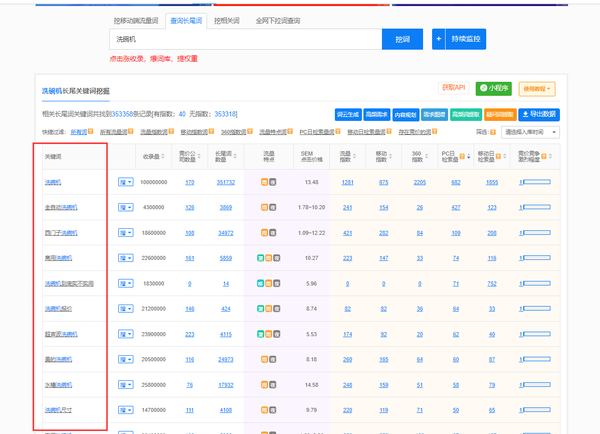Open 挖 dropdown in the 23900000 row
Viewport: 600px width, 434px height.
[x=126, y=334]
